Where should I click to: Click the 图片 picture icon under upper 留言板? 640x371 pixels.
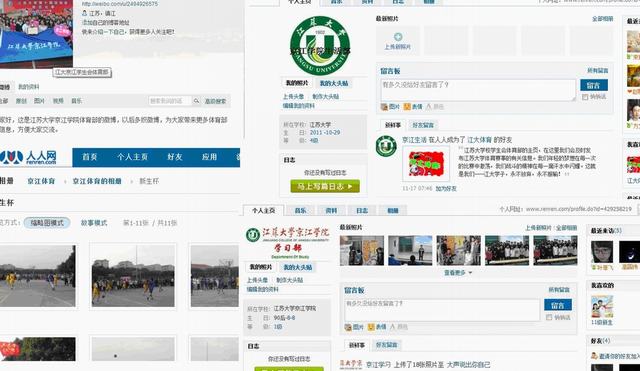(384, 107)
